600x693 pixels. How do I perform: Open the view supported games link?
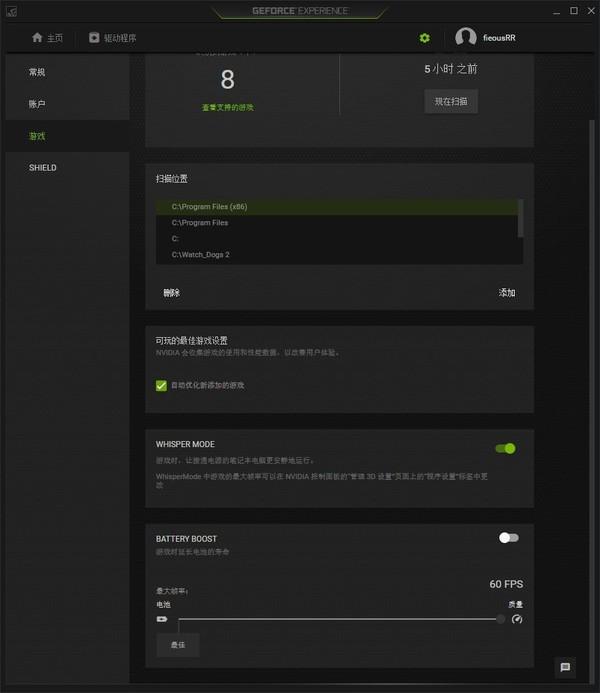click(x=228, y=107)
